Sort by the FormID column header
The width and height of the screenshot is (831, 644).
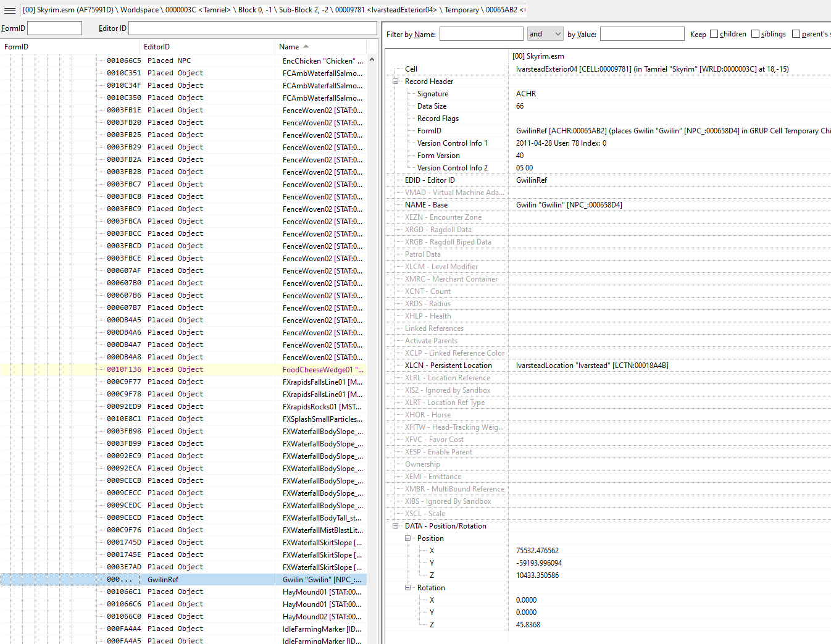(70, 47)
